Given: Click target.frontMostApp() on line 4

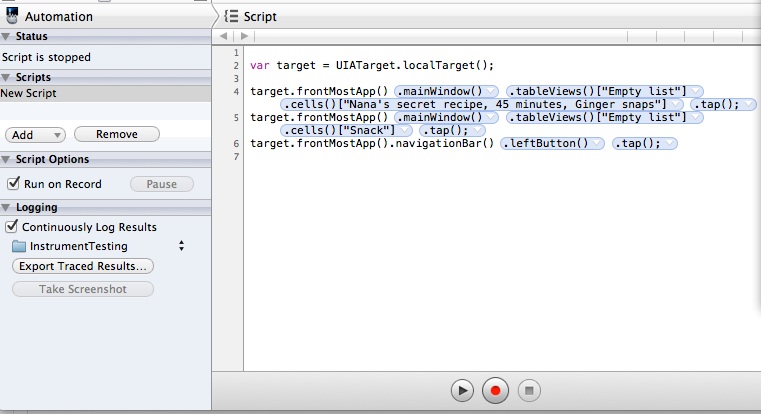Looking at the screenshot, I should pos(319,91).
